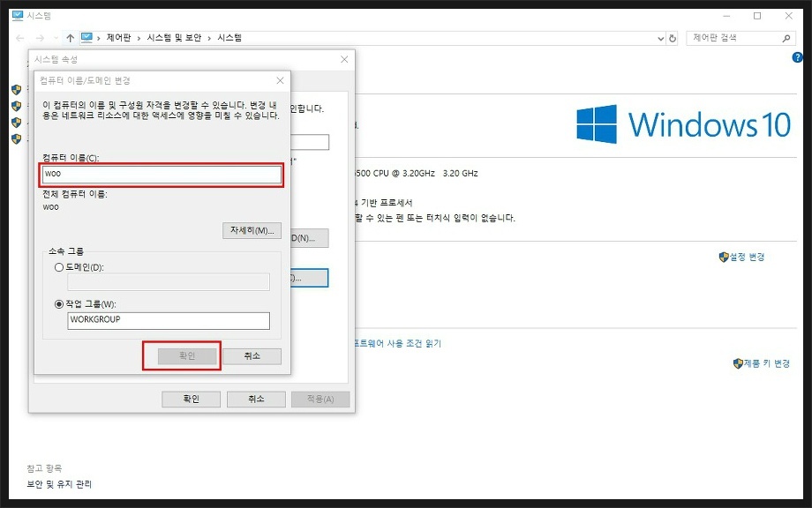Open 보안 및 유지 관리 link
This screenshot has height=508, width=812.
click(x=59, y=485)
